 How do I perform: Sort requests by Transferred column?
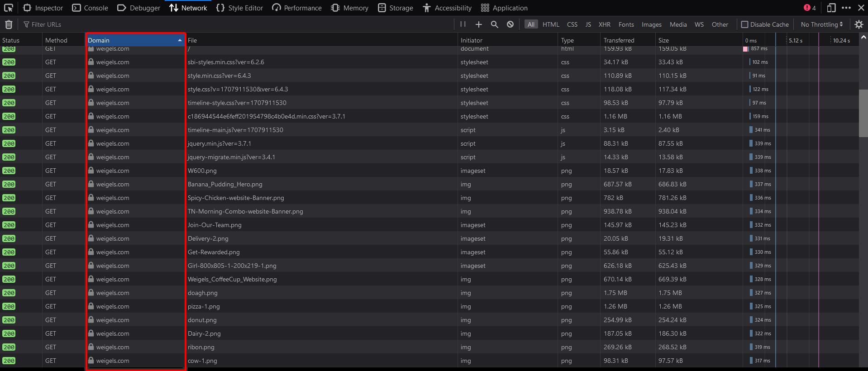[x=619, y=40]
